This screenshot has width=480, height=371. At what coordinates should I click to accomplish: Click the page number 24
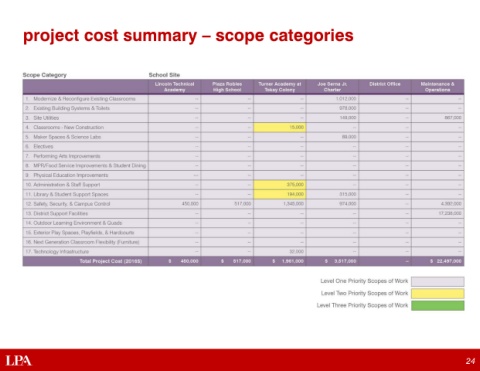coord(470,361)
